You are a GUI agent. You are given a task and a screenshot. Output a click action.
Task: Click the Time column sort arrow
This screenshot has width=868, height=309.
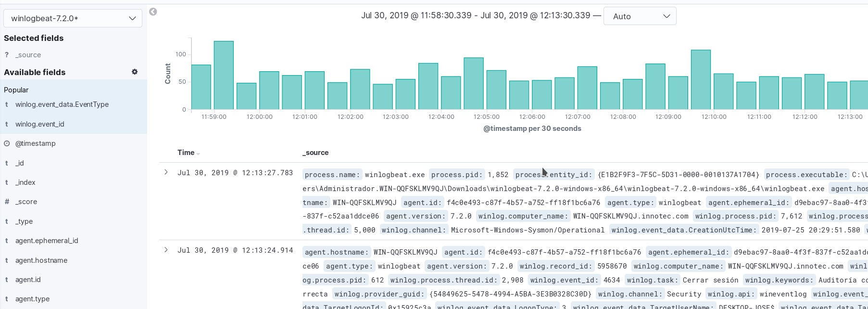198,154
